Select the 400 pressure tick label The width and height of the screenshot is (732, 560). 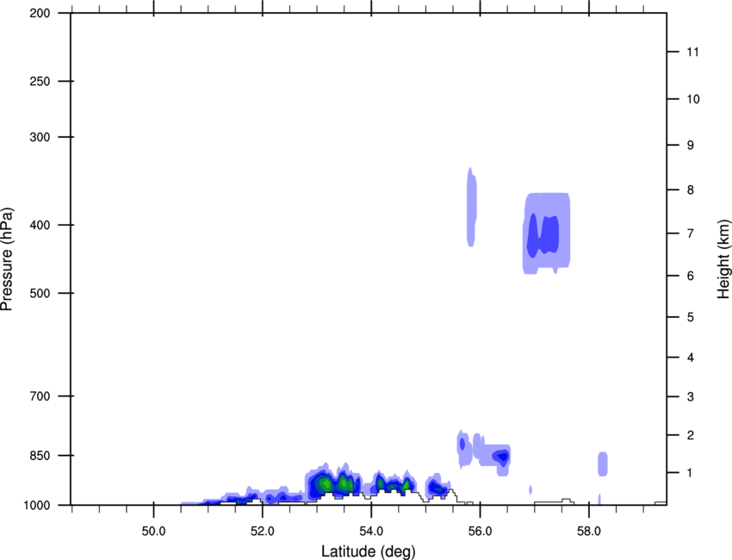pyautogui.click(x=40, y=225)
